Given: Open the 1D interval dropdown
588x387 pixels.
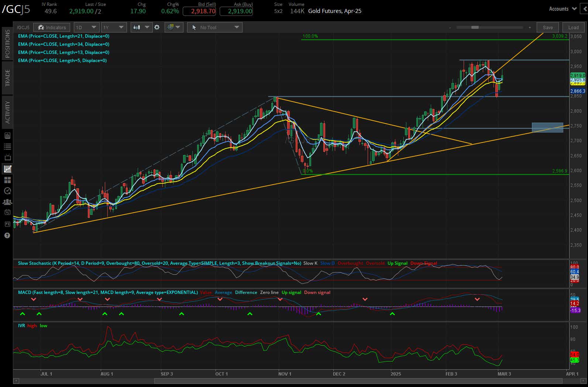Looking at the screenshot, I should point(86,27).
